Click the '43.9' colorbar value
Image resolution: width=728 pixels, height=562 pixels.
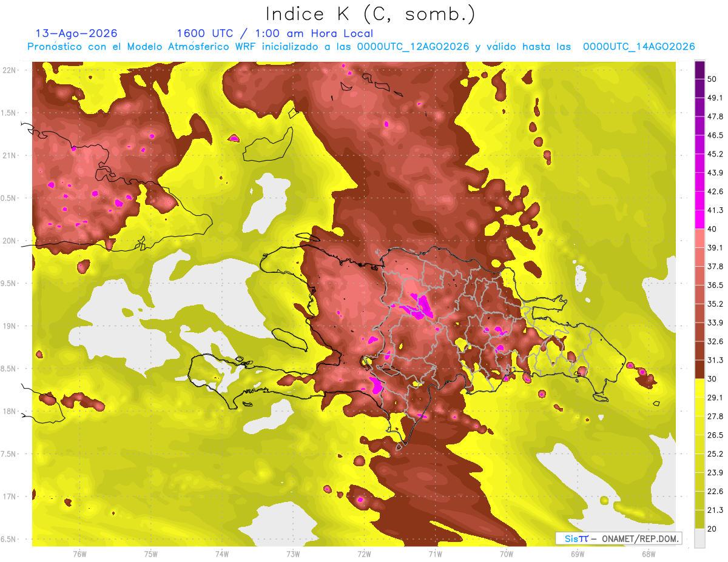[715, 173]
